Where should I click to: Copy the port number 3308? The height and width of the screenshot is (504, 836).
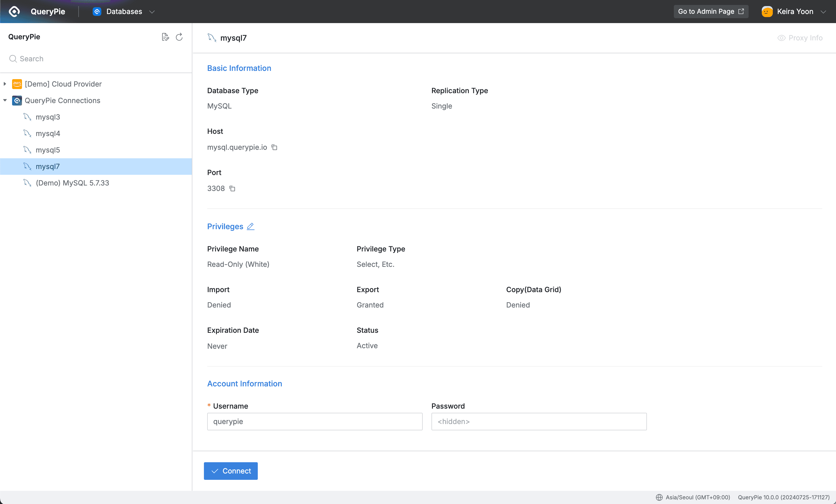coord(232,189)
